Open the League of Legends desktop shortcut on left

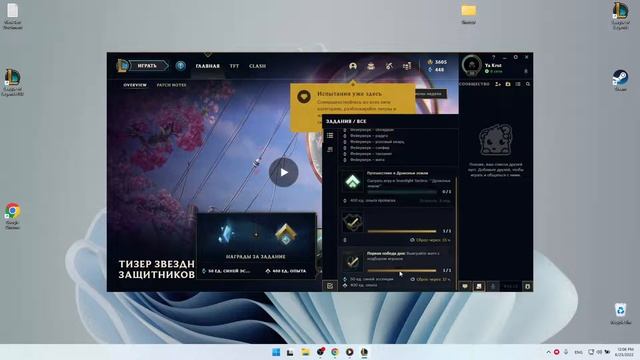click(12, 83)
